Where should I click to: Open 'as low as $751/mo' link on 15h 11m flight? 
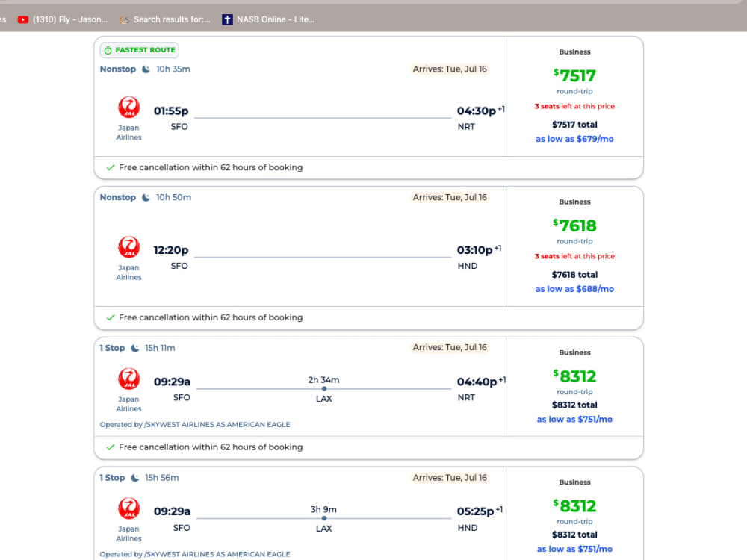(x=574, y=420)
